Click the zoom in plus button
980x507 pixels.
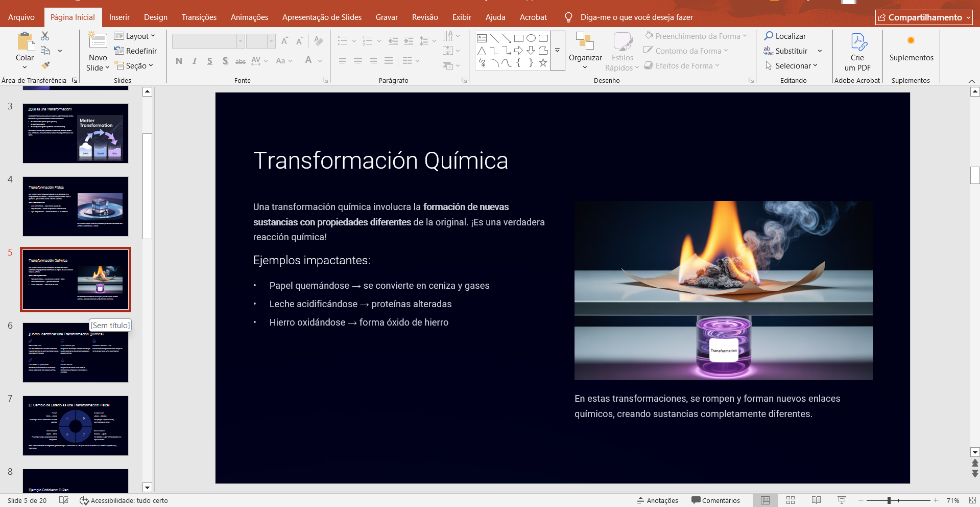point(936,500)
